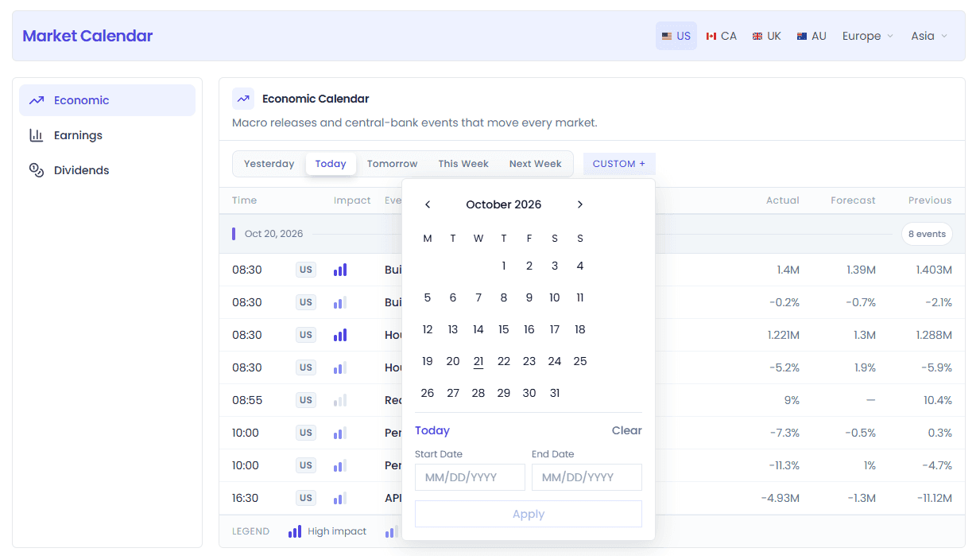Screen dimensions: 980x556
Task: Advance to the next month in the date picker
Action: tap(580, 204)
